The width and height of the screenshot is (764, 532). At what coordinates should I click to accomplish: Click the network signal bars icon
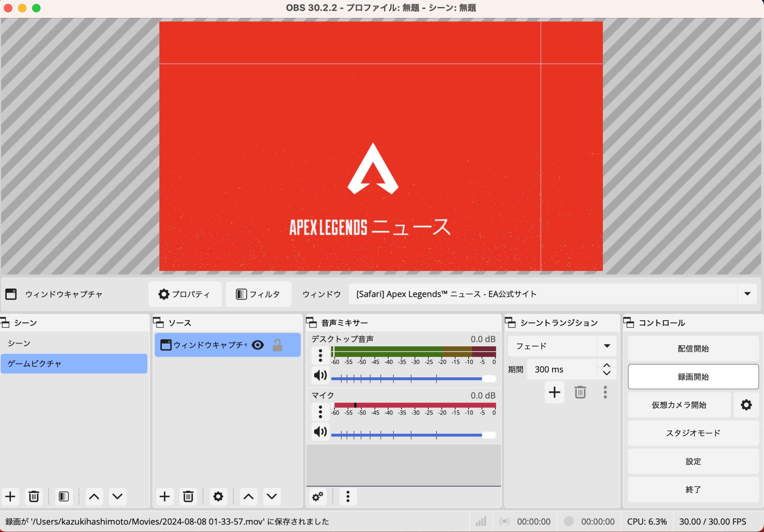coord(481,521)
